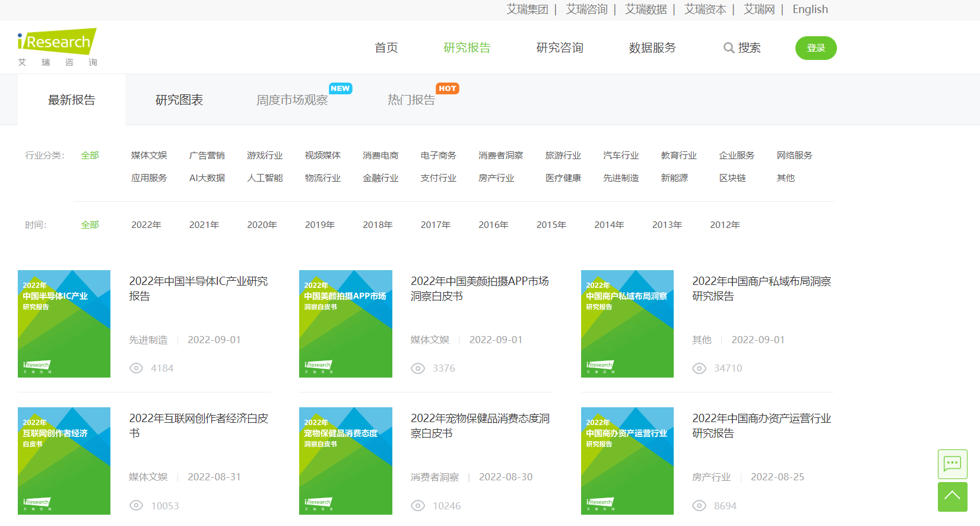Open the 热门报告 tab with HOT badge
This screenshot has width=980, height=526.
pyautogui.click(x=411, y=100)
